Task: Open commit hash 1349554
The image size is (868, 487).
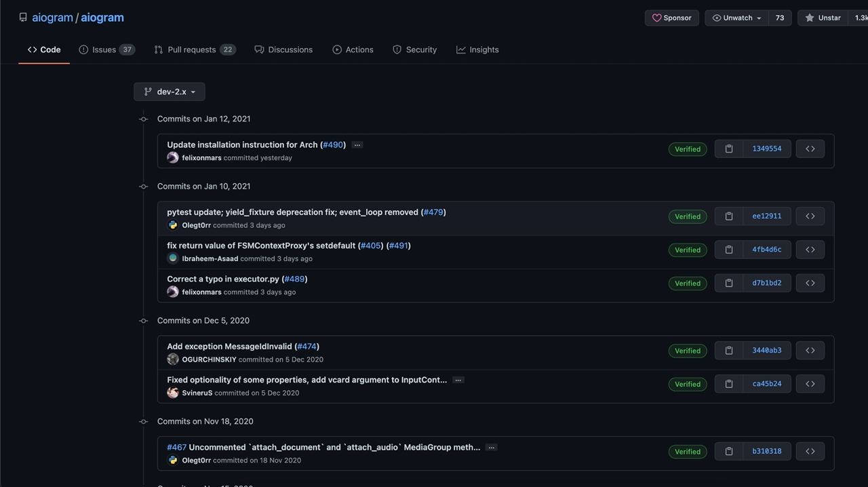Action: pos(767,149)
